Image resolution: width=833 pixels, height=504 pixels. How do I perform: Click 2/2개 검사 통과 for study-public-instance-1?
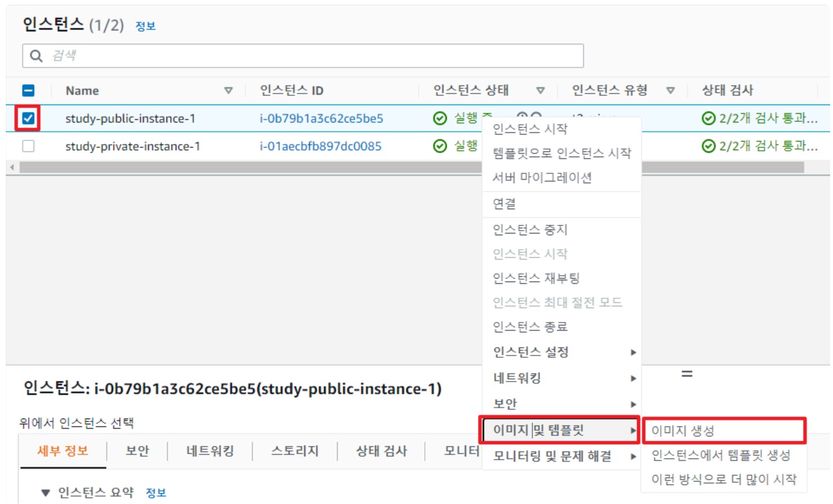coord(768,118)
